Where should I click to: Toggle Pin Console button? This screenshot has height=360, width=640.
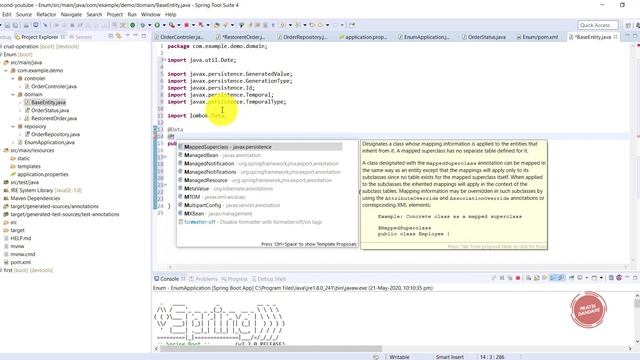[x=571, y=278]
